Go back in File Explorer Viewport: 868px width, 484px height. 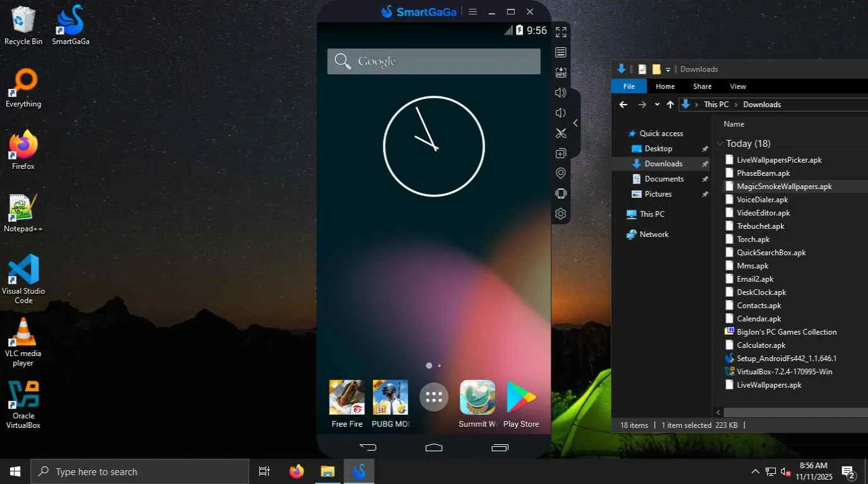coord(623,105)
